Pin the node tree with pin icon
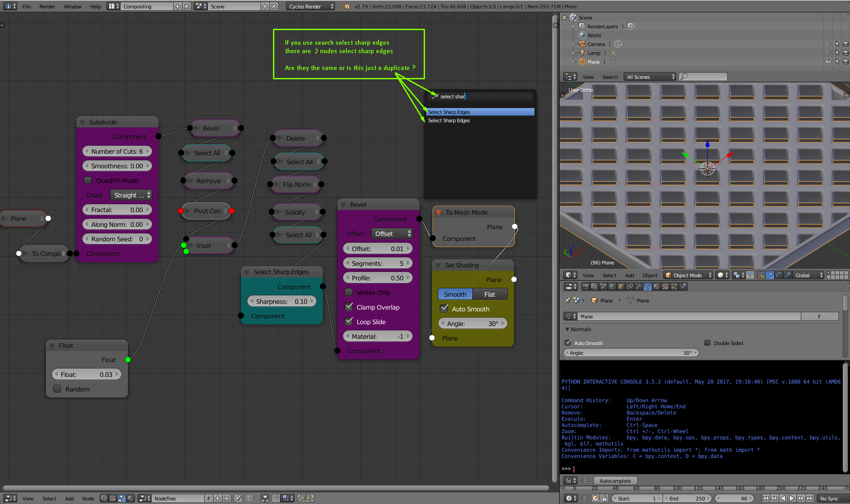The width and height of the screenshot is (850, 504). 238,498
